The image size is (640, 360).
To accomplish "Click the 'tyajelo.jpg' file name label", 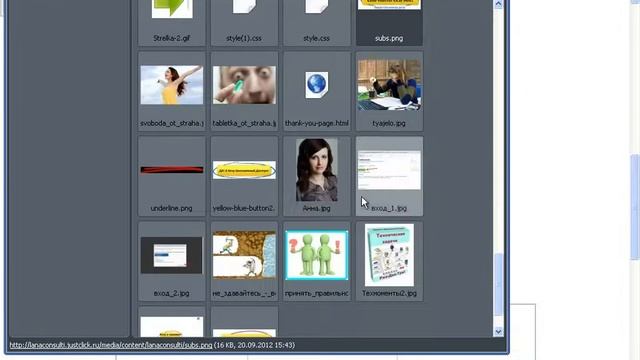I will coord(389,123).
